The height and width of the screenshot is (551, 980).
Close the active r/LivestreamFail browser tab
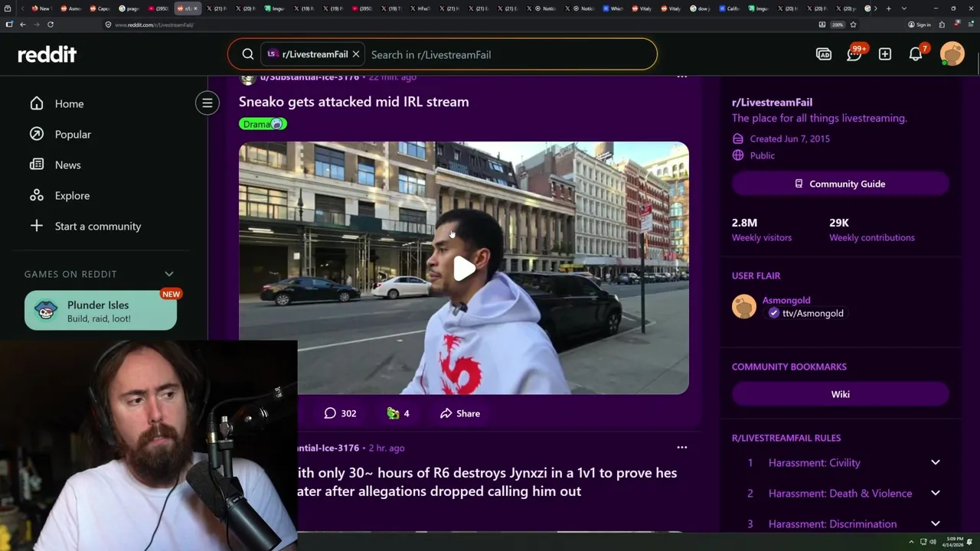click(x=196, y=8)
